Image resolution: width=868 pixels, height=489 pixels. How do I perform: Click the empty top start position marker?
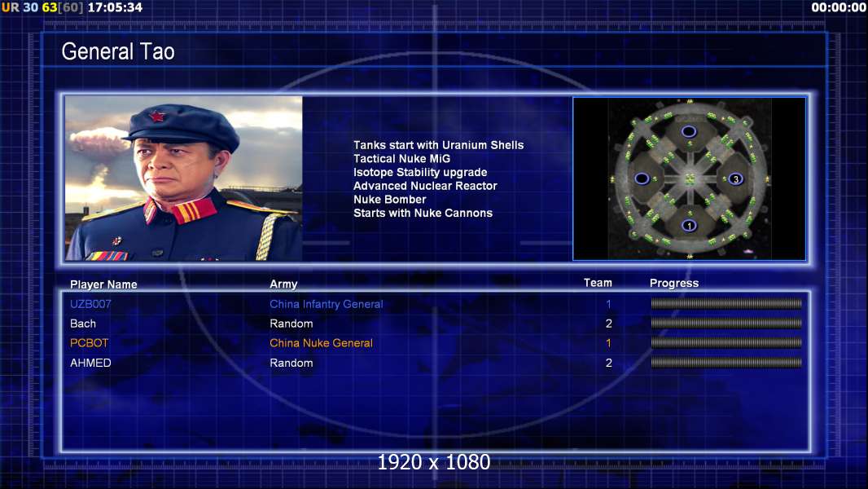689,131
